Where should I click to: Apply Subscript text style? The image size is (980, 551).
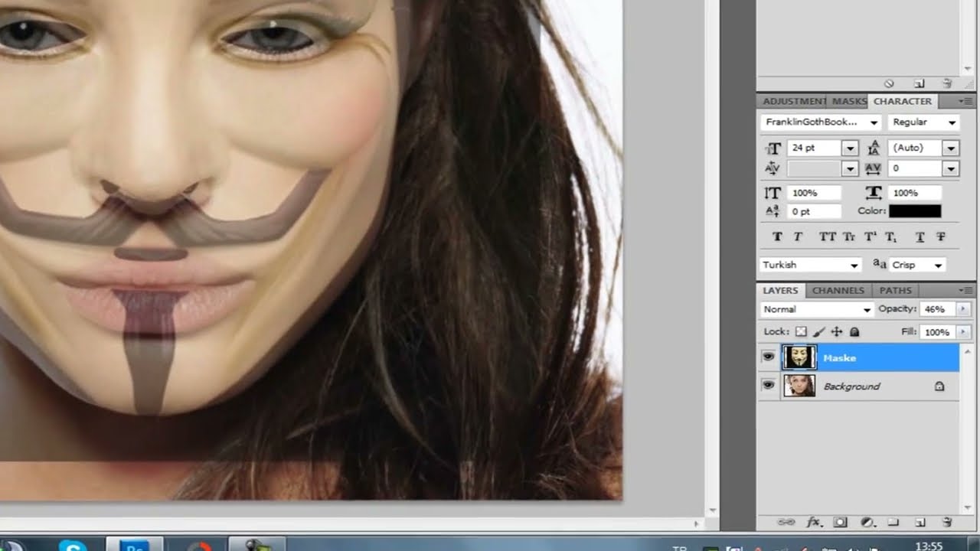tap(890, 237)
